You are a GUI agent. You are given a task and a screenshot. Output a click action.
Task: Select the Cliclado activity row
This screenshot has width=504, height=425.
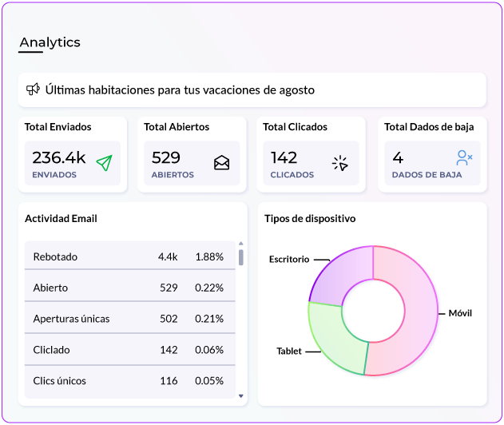point(129,350)
